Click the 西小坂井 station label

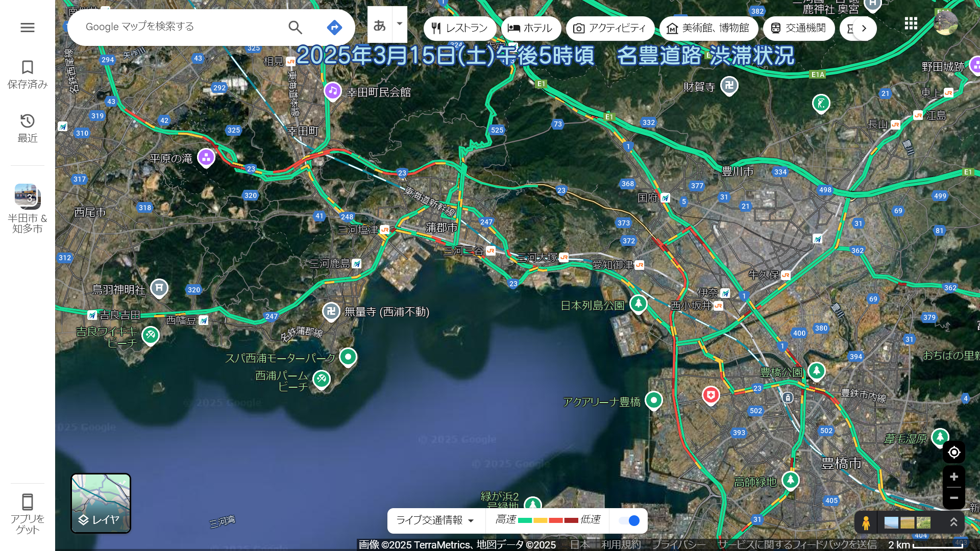click(691, 305)
